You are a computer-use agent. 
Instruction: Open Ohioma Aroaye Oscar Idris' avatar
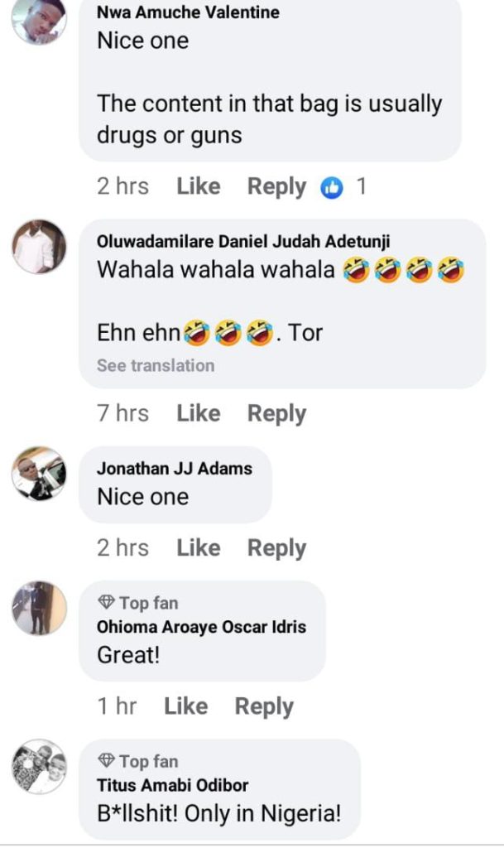(39, 608)
